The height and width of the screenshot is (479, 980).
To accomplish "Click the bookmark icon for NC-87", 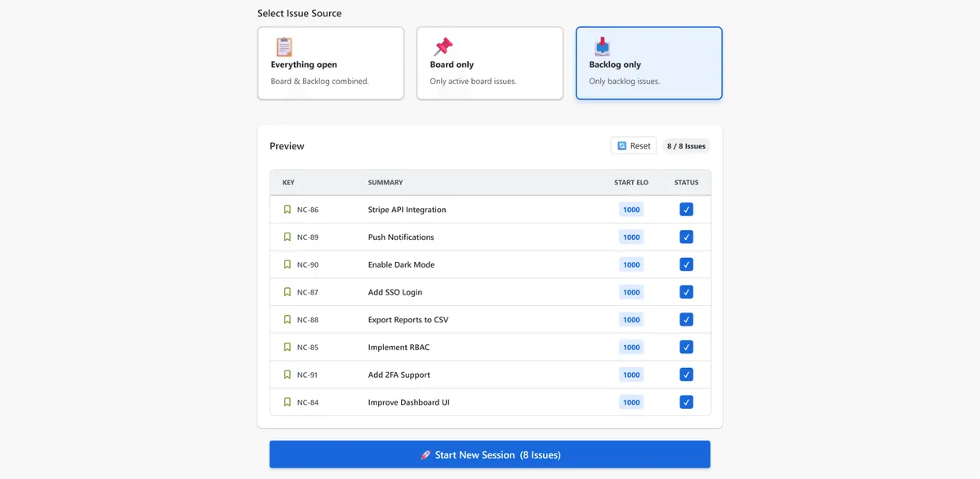I will (287, 292).
